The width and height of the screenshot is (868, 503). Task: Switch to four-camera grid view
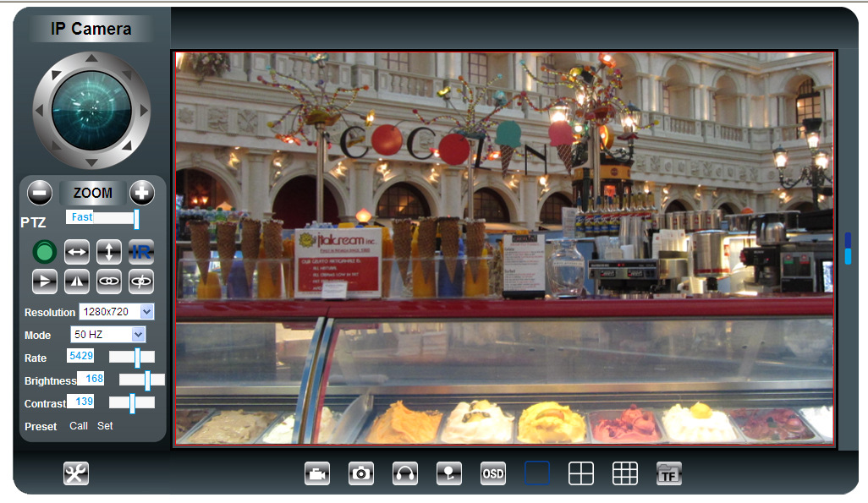(x=581, y=474)
